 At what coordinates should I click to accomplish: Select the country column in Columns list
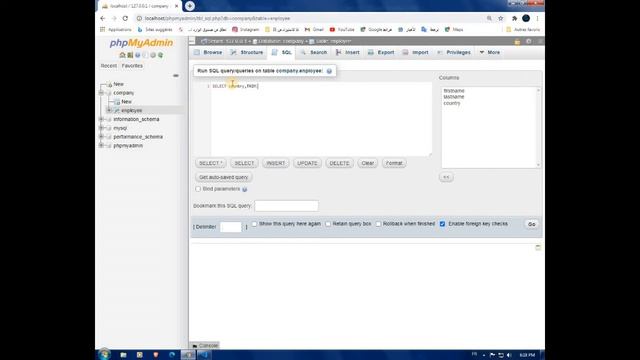pos(452,103)
